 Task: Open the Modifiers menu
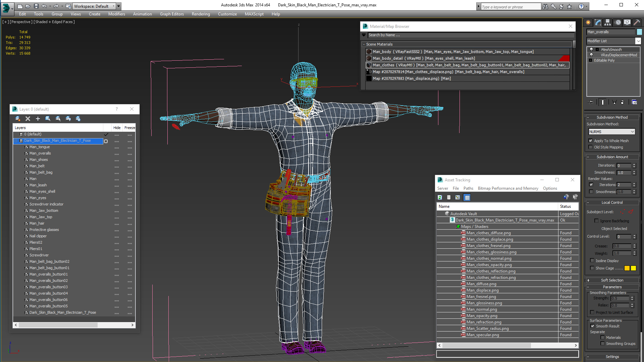coord(116,14)
